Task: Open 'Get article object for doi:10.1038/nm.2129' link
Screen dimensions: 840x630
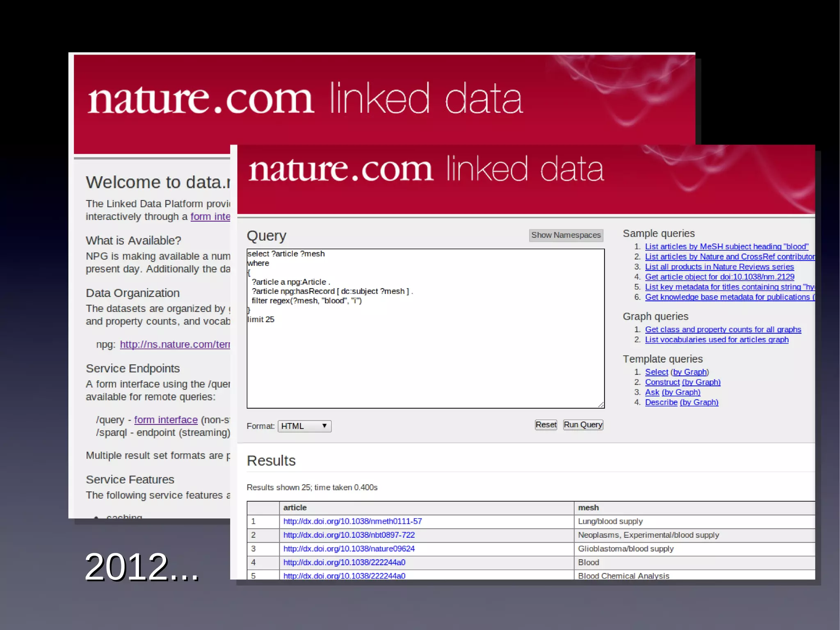Action: [719, 277]
